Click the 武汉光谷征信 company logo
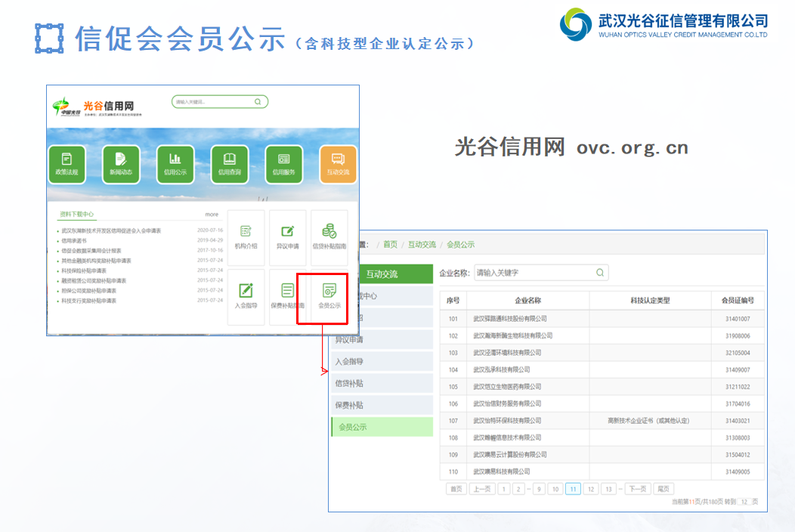 pos(664,24)
